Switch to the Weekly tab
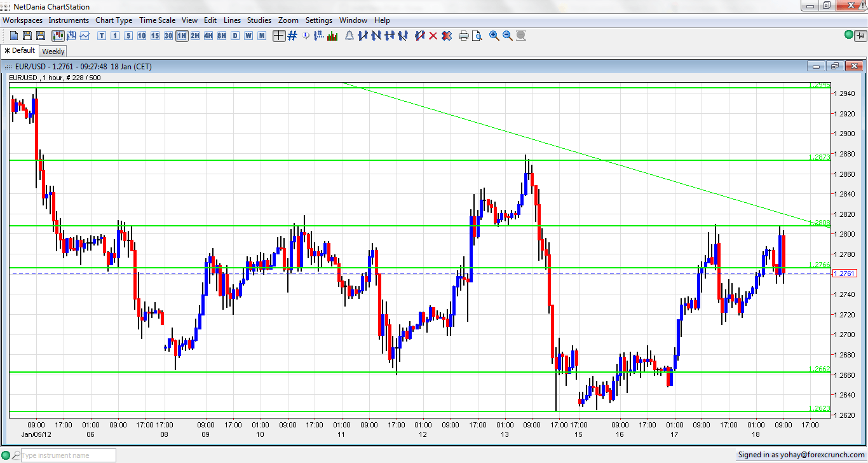868x463 pixels. click(53, 52)
